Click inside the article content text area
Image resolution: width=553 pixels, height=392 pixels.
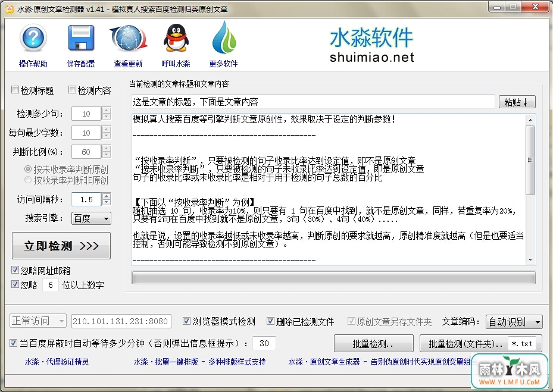(x=328, y=189)
